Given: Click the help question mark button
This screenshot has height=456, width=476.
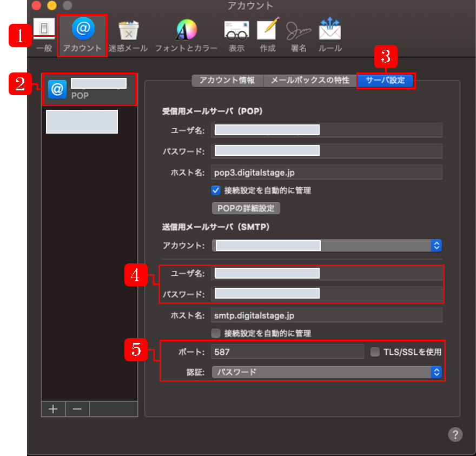Looking at the screenshot, I should 455,434.
